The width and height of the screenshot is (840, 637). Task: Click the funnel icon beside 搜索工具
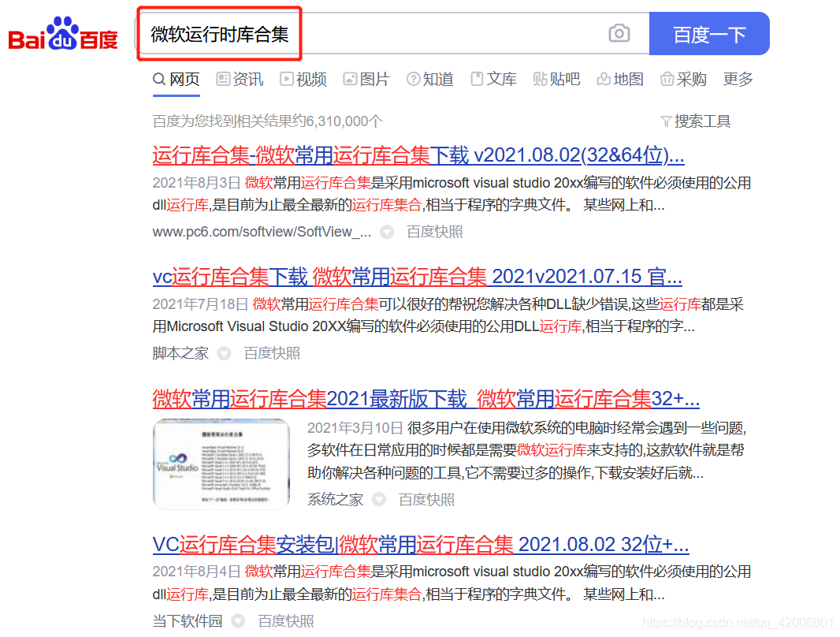pyautogui.click(x=666, y=122)
